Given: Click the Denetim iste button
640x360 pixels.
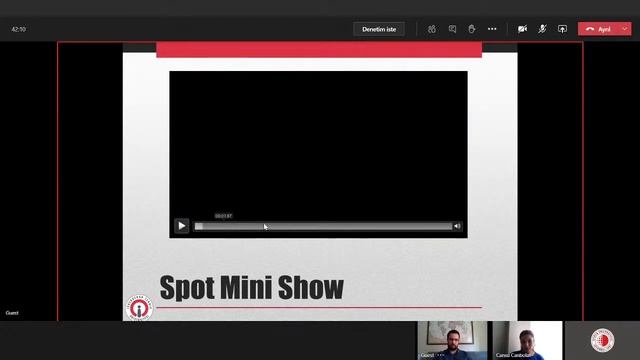Looking at the screenshot, I should click(x=379, y=29).
